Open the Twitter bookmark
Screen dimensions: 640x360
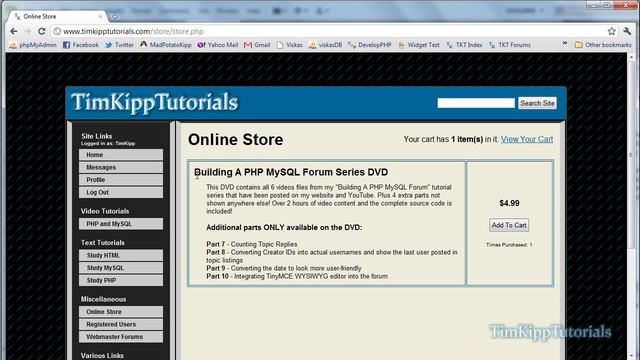tap(119, 45)
